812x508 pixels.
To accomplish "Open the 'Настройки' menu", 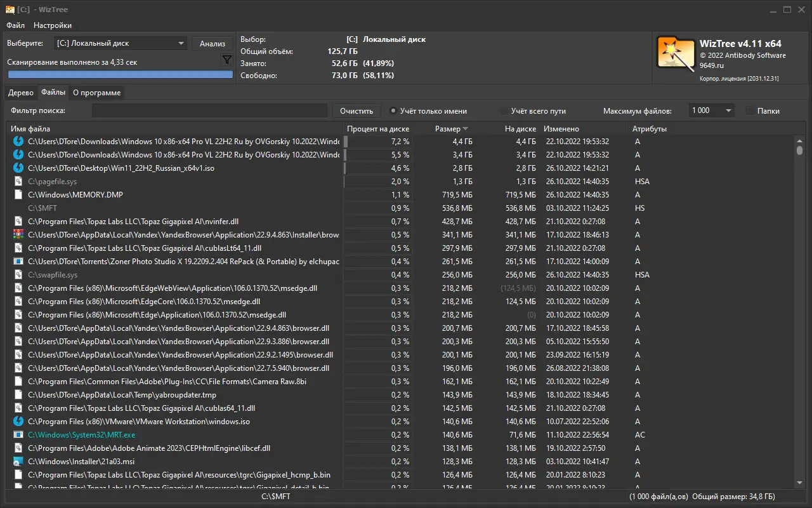I will [x=53, y=25].
